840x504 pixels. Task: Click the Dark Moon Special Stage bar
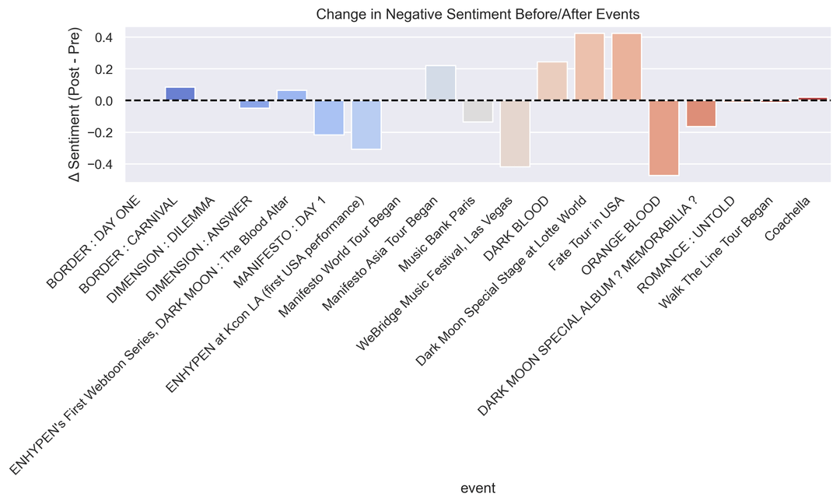(590, 67)
